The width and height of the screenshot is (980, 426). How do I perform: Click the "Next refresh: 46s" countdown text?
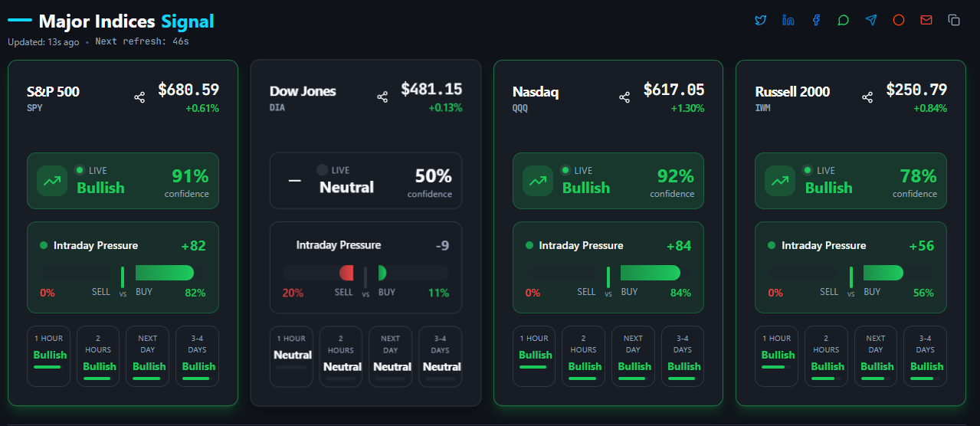pos(142,41)
